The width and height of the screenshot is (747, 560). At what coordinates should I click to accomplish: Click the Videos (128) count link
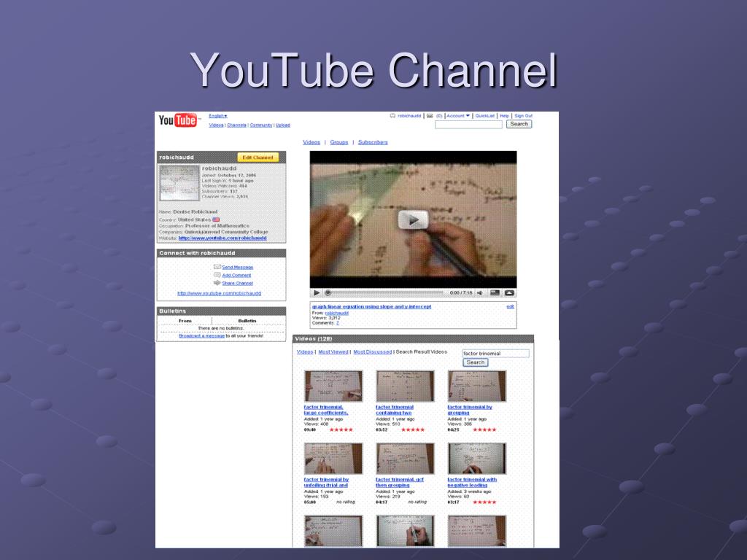pos(325,339)
